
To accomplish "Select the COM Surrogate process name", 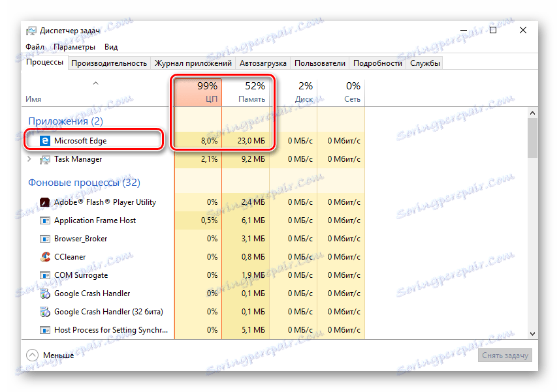I will click(80, 275).
